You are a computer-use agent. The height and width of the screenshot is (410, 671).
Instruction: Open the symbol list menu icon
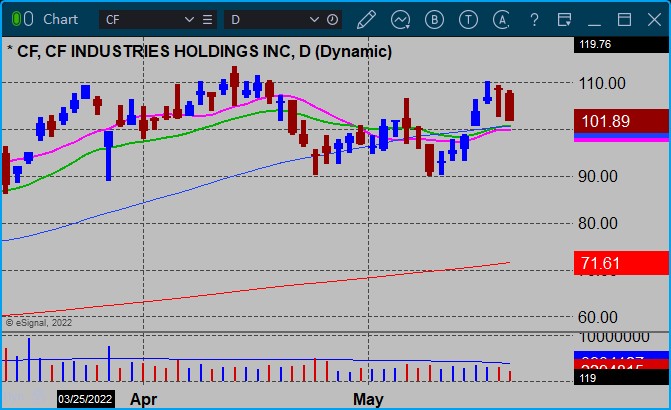pyautogui.click(x=208, y=20)
